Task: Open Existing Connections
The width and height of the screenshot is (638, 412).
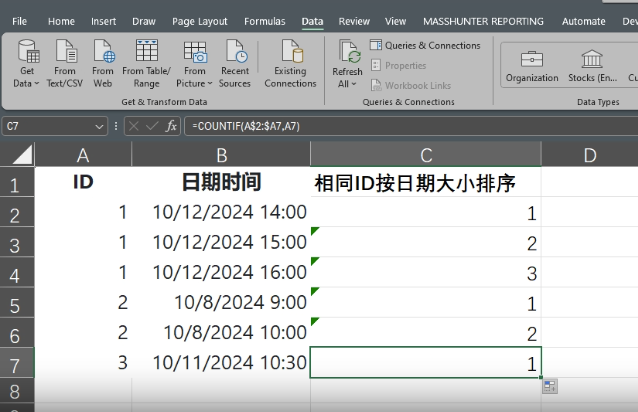Action: (x=291, y=64)
